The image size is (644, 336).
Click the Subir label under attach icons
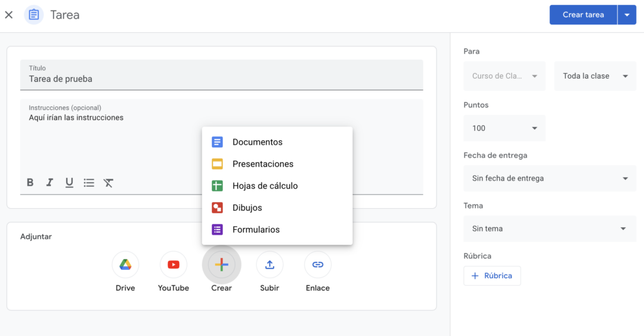click(x=269, y=288)
